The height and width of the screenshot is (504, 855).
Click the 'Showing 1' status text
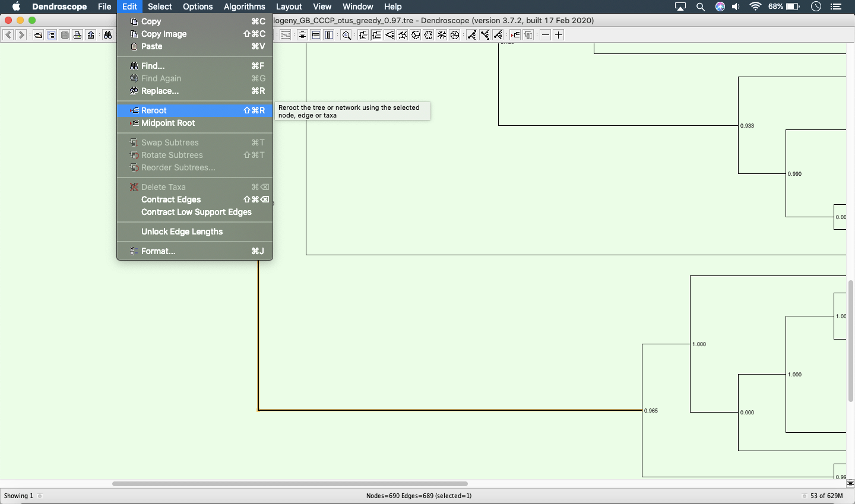[18, 496]
